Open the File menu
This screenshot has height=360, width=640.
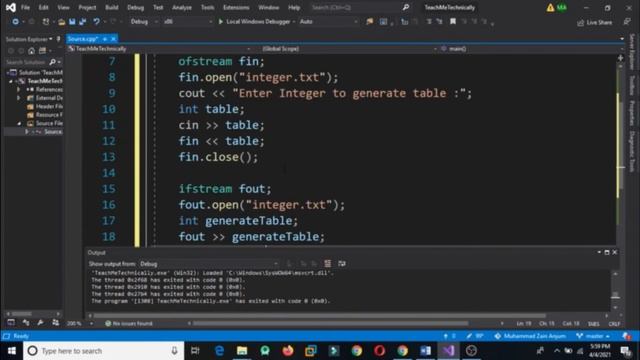click(x=25, y=7)
